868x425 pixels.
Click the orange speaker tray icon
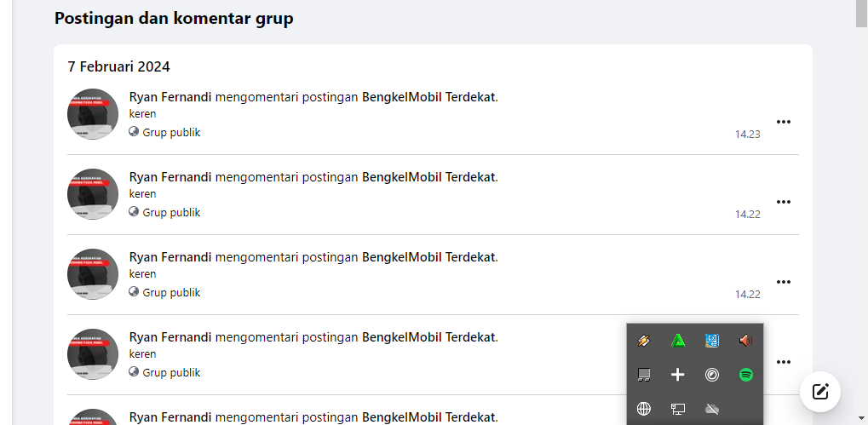[745, 341]
